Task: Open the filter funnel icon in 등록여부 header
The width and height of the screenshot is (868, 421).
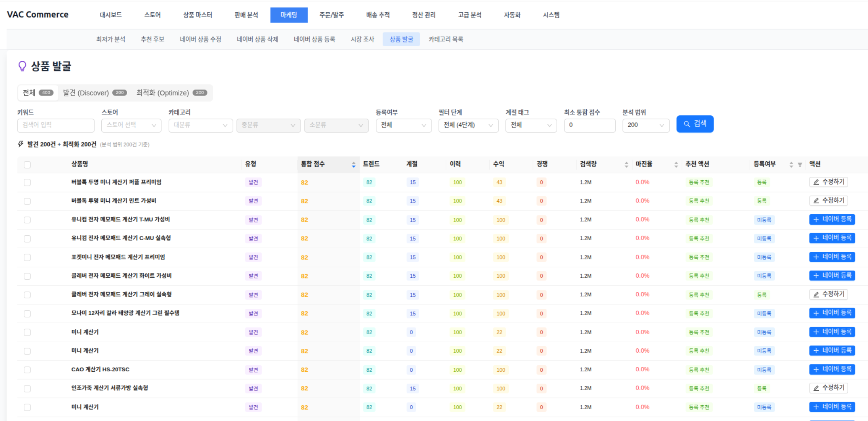Action: (x=800, y=165)
